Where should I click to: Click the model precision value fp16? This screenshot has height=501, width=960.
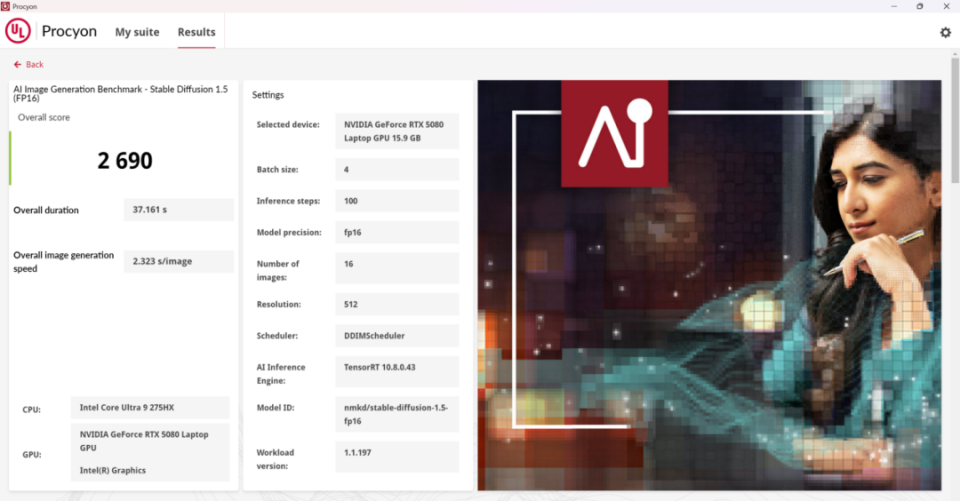[397, 232]
